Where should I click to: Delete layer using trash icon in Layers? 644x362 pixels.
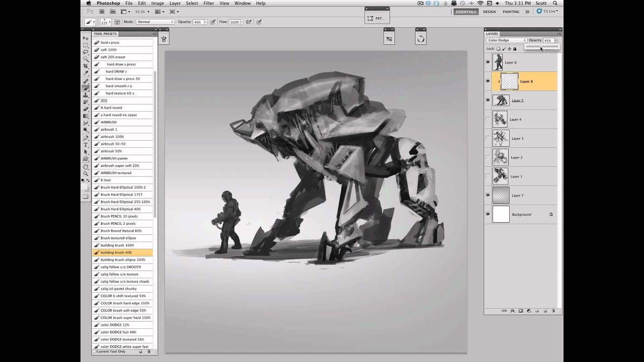coord(553,311)
